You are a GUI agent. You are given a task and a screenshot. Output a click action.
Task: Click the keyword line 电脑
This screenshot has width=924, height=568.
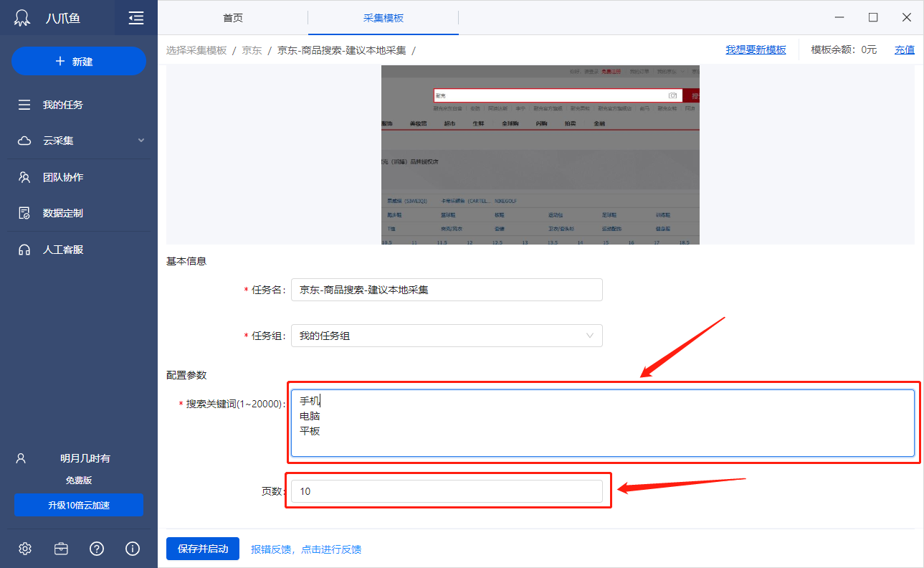(310, 416)
